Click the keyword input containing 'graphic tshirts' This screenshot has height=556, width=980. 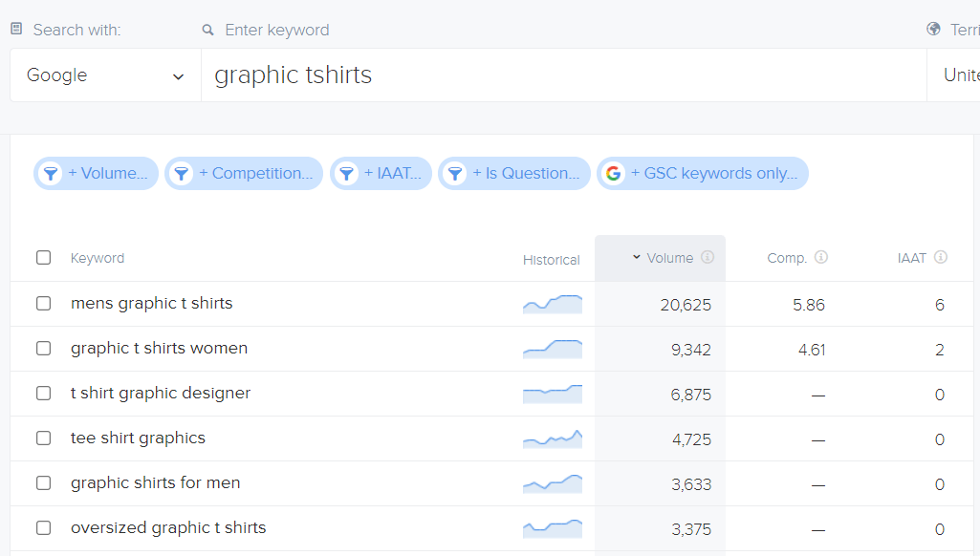(562, 75)
